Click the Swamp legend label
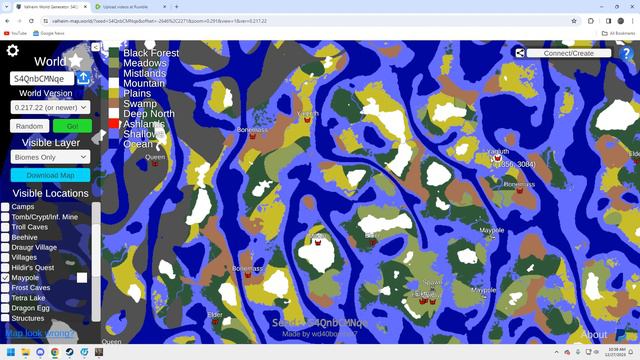 (140, 103)
